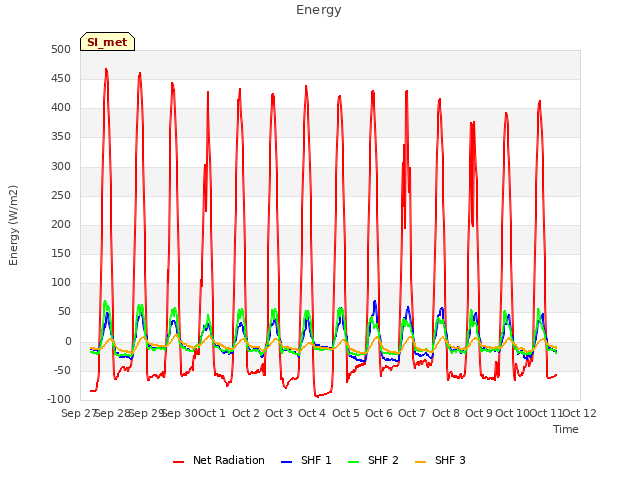Screen dimensions: 640x480
Task: Select the SHF 2 legend label
Action: coord(383,460)
